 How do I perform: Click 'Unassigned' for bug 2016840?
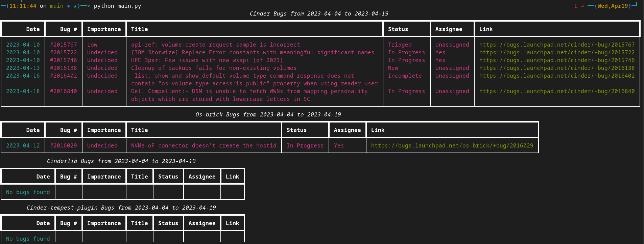click(x=452, y=91)
